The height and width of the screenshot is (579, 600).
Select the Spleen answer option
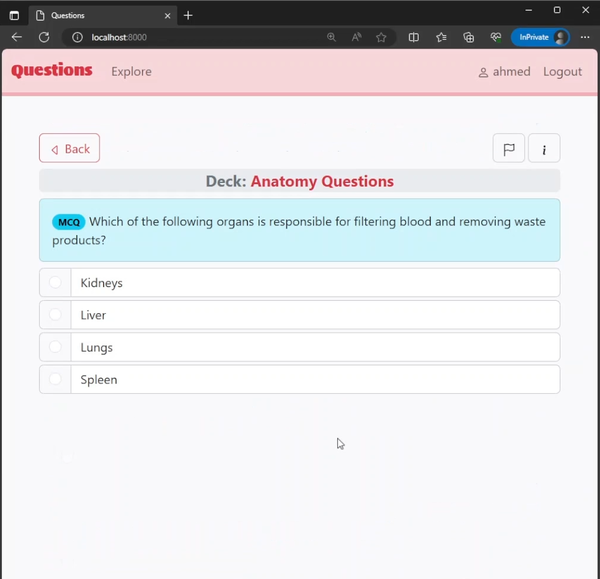pos(55,379)
